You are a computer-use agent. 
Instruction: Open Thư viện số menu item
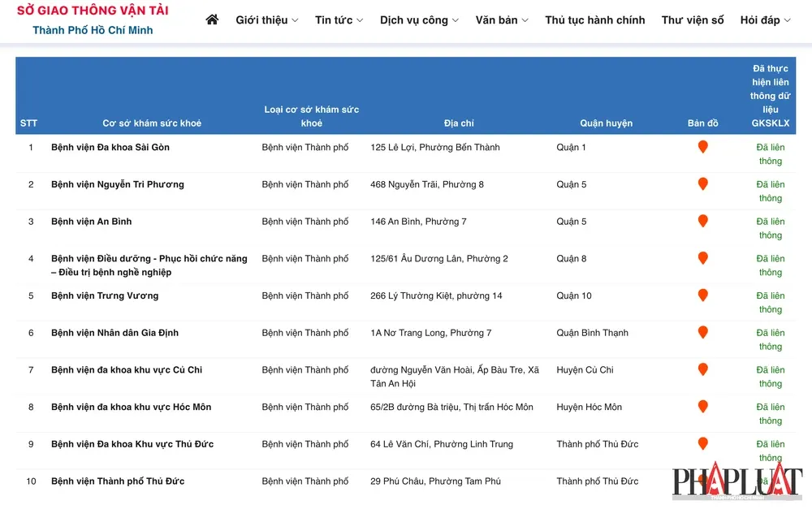[693, 19]
